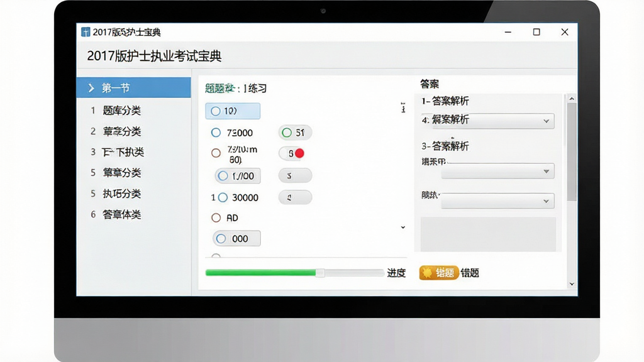Image resolution: width=644 pixels, height=362 pixels.
Task: Click the small down chevron below the question options
Action: point(403,228)
